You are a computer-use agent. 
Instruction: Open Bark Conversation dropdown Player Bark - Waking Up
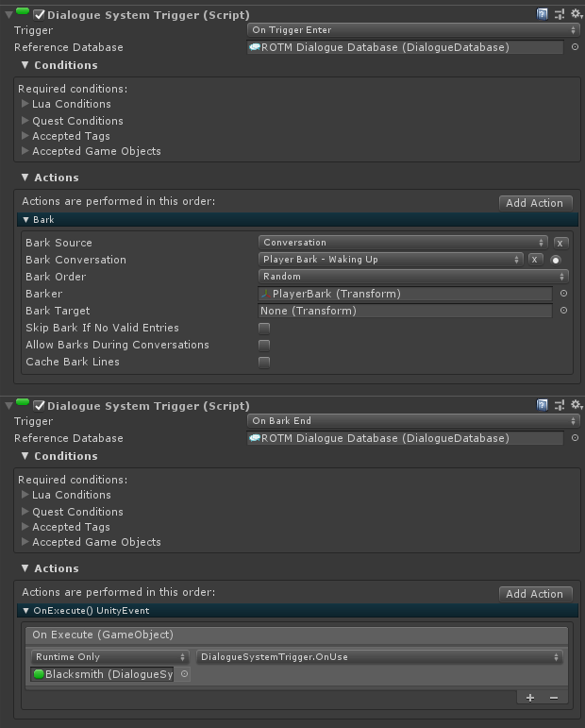click(x=391, y=260)
